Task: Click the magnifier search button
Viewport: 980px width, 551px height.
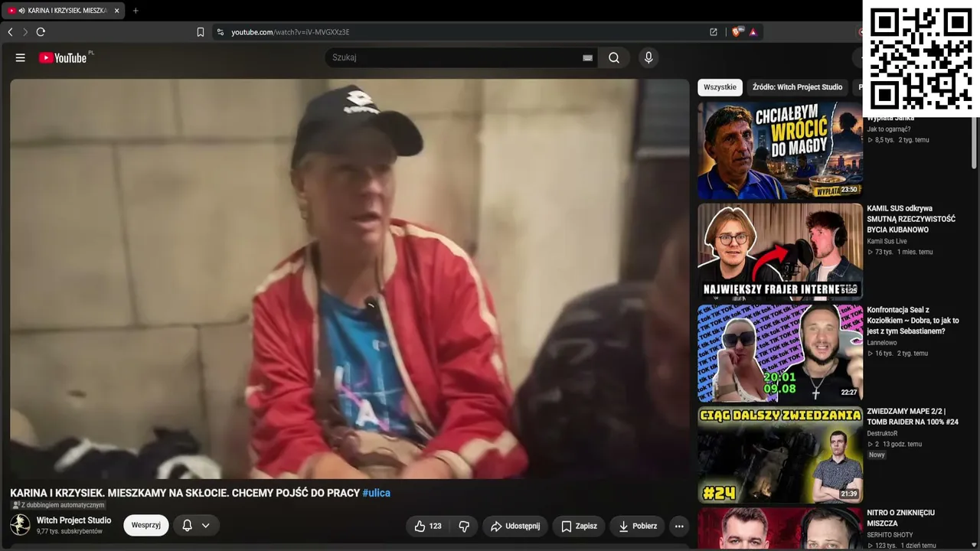Action: click(614, 57)
